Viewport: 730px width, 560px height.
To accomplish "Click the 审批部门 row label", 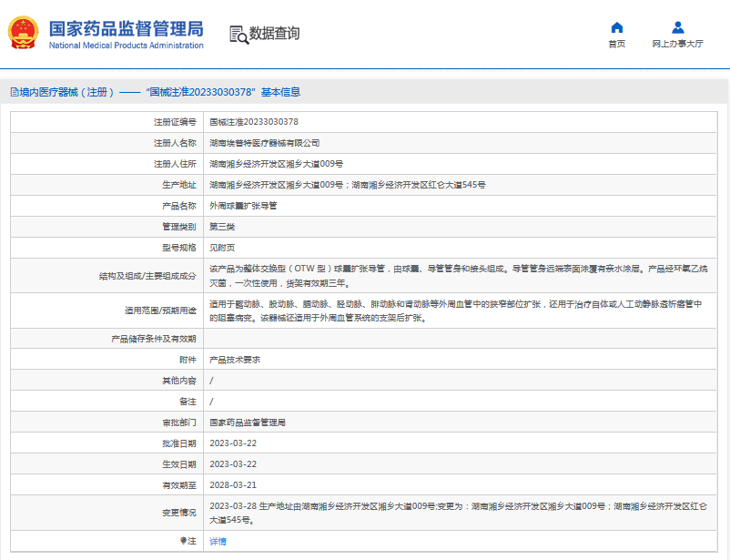I will click(179, 423).
